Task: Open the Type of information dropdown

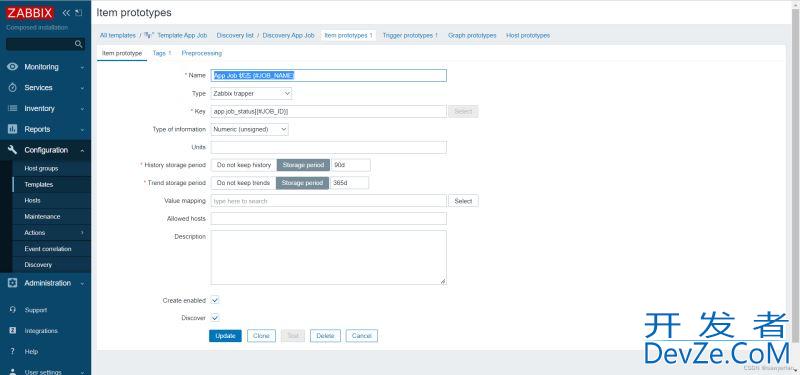Action: 249,130
